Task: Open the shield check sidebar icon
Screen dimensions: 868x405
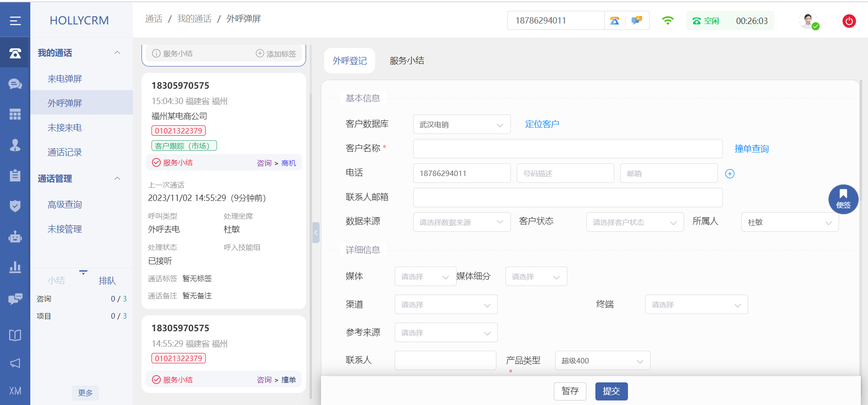Action: pyautogui.click(x=15, y=206)
